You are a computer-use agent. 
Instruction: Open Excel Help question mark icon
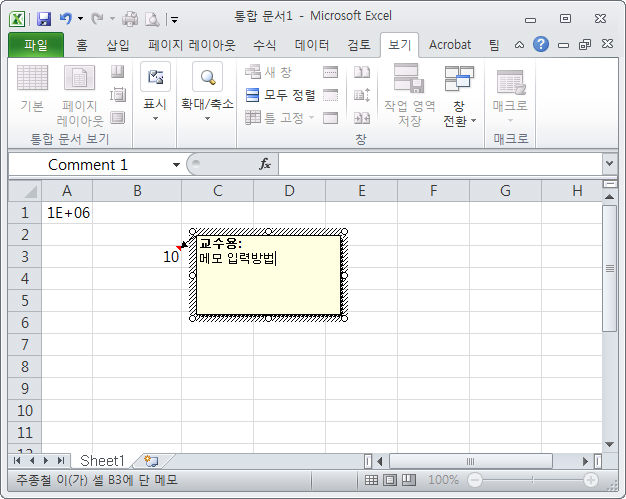pos(541,44)
